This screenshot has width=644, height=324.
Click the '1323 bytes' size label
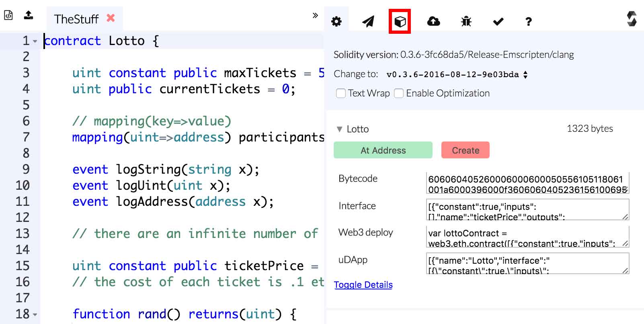coord(590,129)
